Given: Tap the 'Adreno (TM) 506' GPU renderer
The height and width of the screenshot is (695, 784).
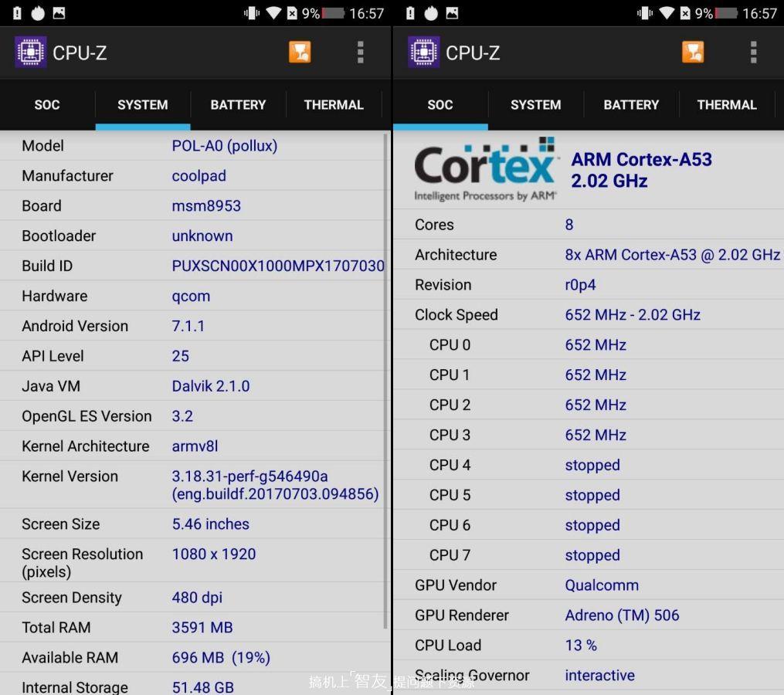Looking at the screenshot, I should [622, 615].
